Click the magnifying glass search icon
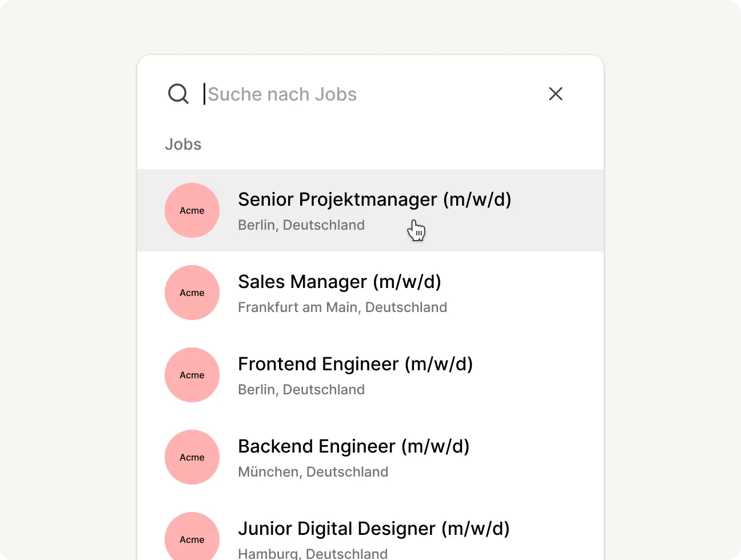The height and width of the screenshot is (560, 741). click(x=178, y=94)
